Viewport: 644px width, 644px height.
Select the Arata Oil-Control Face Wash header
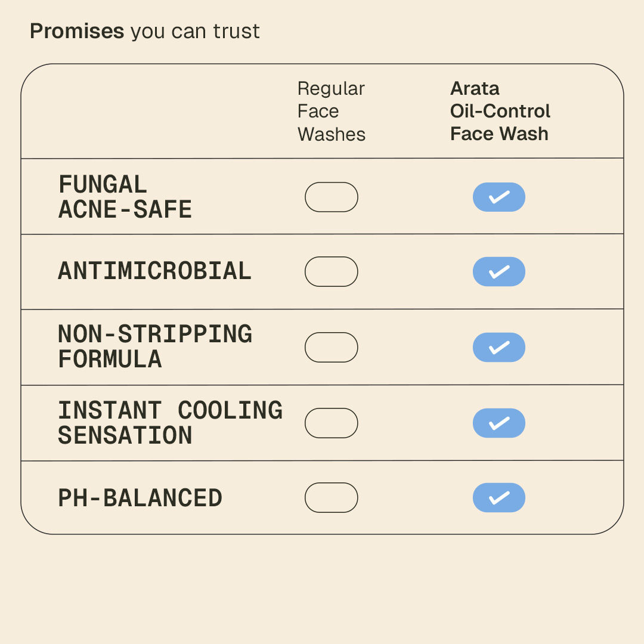pyautogui.click(x=500, y=112)
